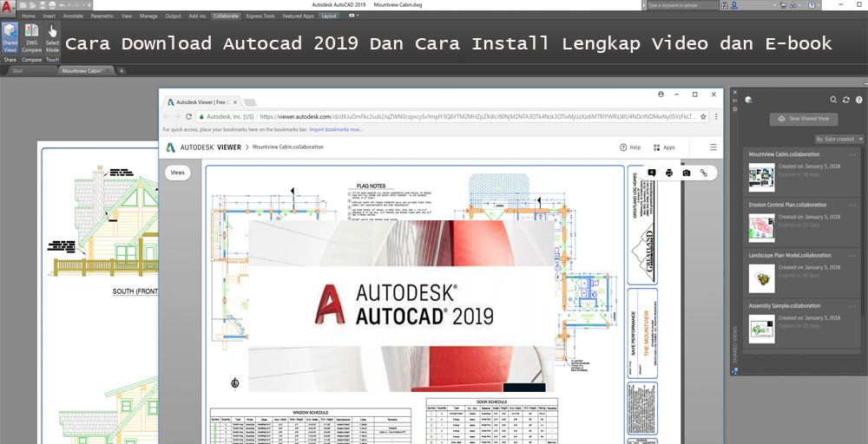868x444 pixels.
Task: Expand the quick access toolbar customize arrow
Action: point(89,5)
